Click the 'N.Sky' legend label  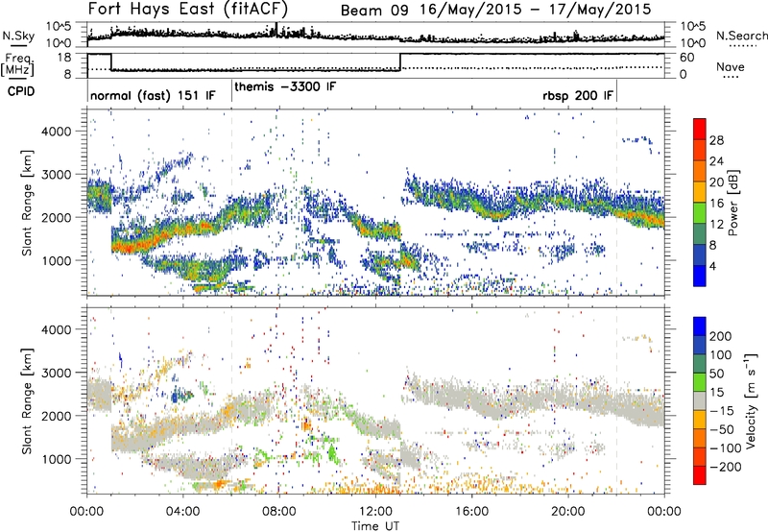tap(18, 36)
